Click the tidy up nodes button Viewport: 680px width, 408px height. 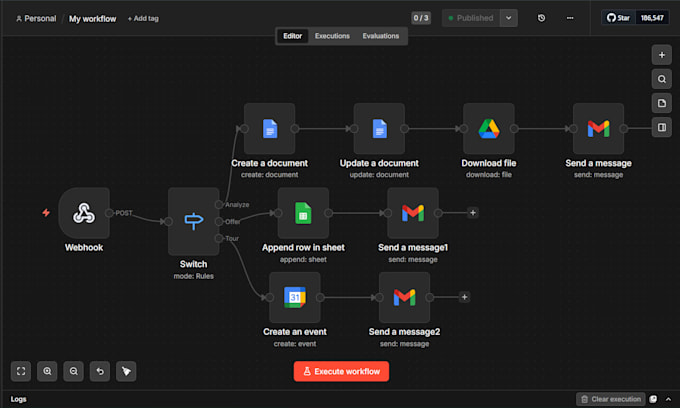(x=126, y=371)
